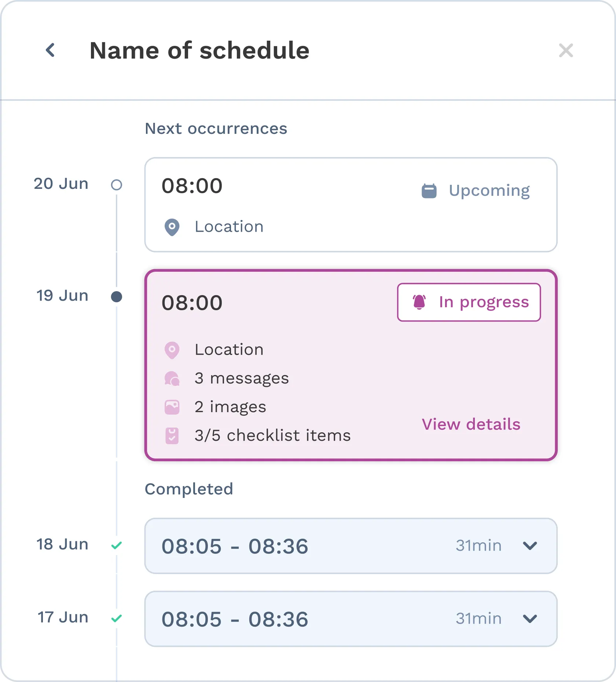Click the alarm bell icon in the In progress badge

(419, 302)
